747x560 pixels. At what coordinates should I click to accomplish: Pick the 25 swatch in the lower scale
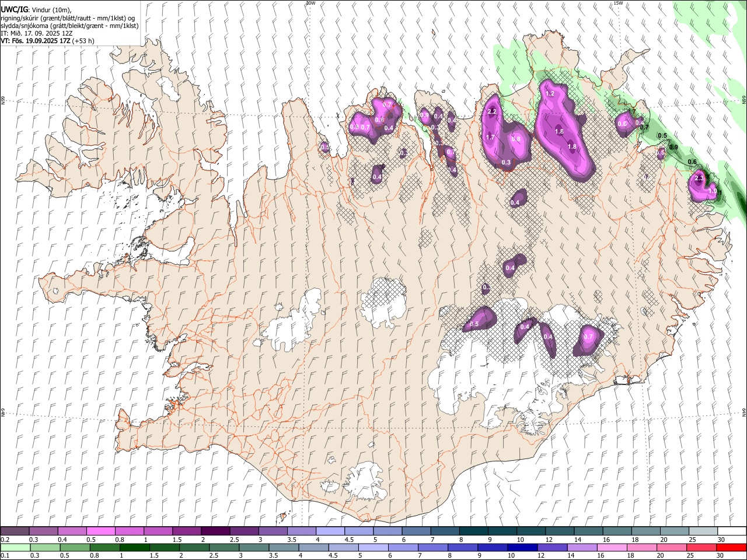702,547
